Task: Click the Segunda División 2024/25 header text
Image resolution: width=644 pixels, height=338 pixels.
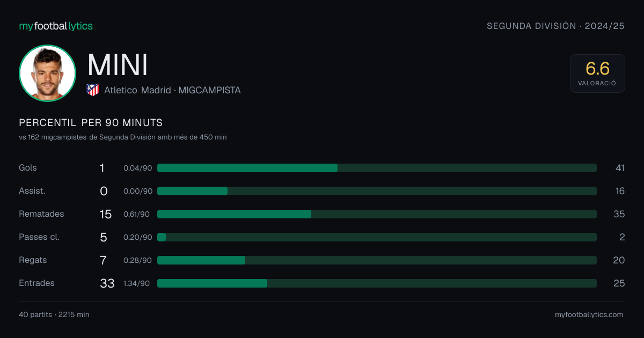Action: (x=555, y=26)
